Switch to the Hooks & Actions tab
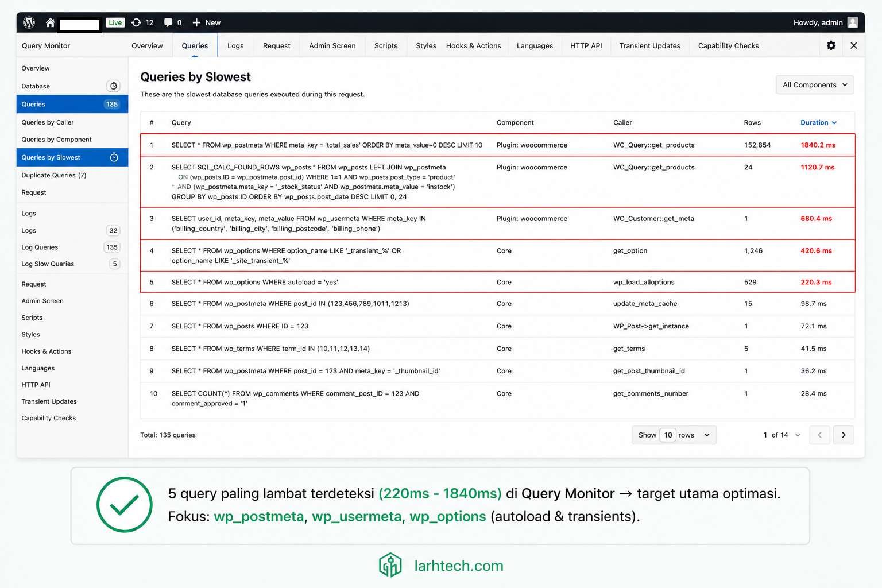This screenshot has height=588, width=882. pyautogui.click(x=473, y=45)
